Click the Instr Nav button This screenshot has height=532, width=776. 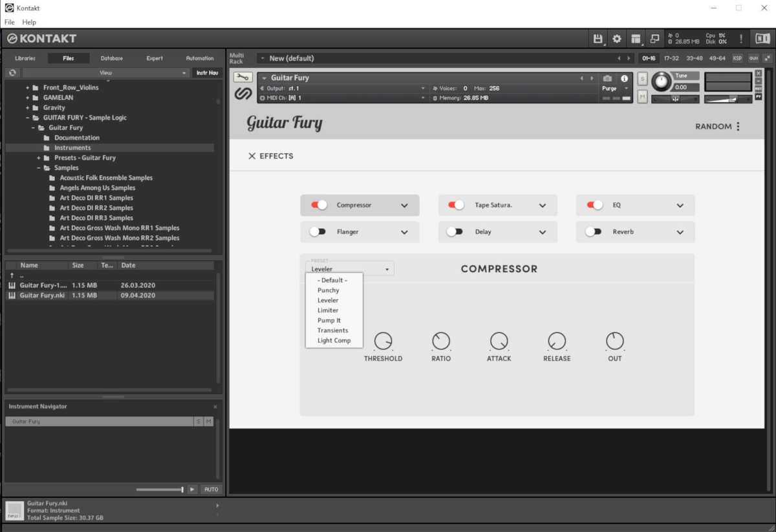208,73
